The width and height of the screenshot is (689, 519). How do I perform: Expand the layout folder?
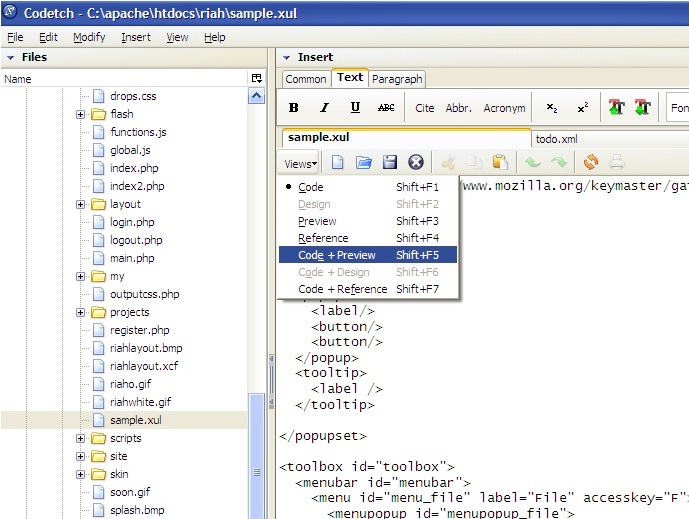point(80,204)
